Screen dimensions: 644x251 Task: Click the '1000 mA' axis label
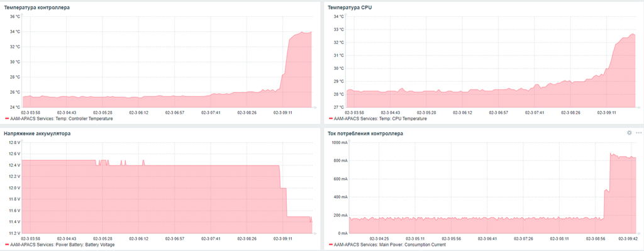340,143
